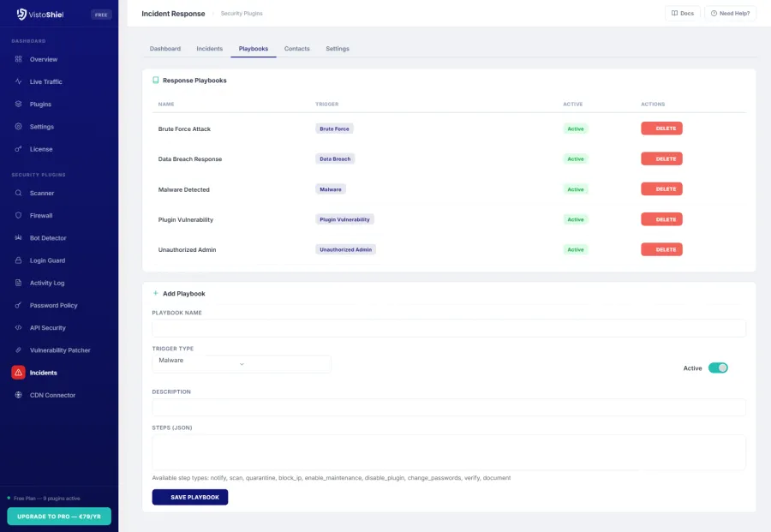Click the Save Playbook button
771x532 pixels.
[190, 496]
